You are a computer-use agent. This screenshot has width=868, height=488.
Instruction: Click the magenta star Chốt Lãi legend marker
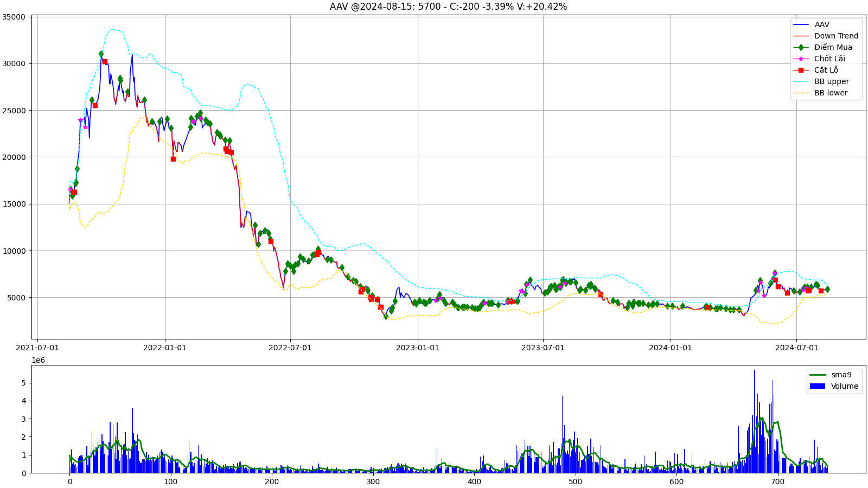(x=801, y=59)
